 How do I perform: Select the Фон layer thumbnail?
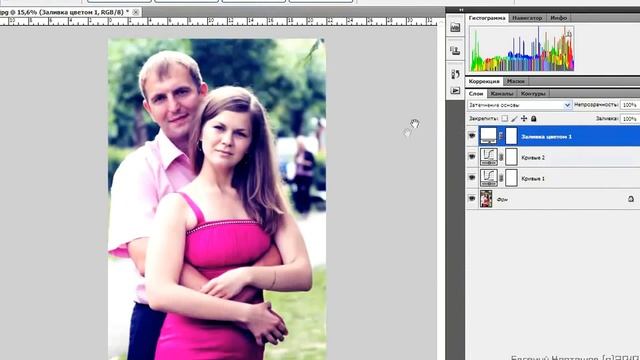click(486, 199)
